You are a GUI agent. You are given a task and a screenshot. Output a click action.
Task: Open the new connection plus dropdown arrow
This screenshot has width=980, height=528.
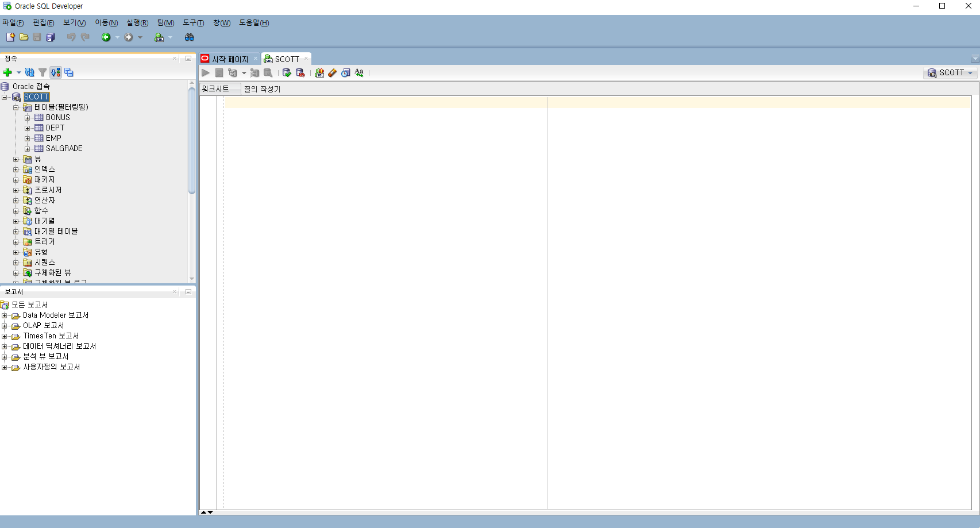18,72
